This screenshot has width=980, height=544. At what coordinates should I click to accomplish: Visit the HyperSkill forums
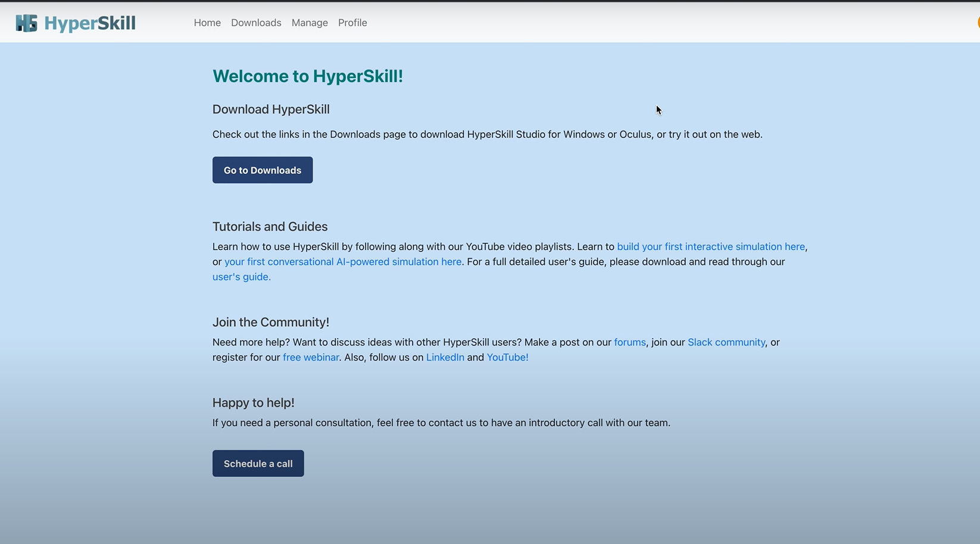click(629, 342)
